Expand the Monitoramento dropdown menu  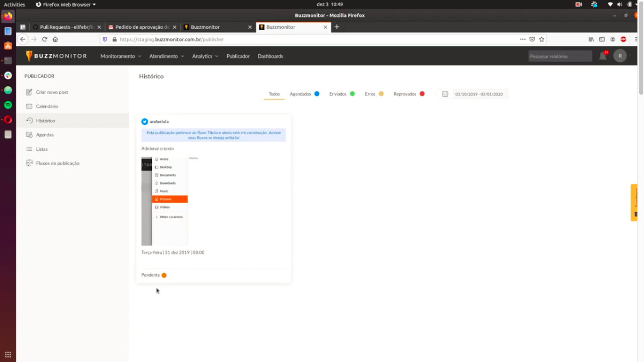click(121, 56)
